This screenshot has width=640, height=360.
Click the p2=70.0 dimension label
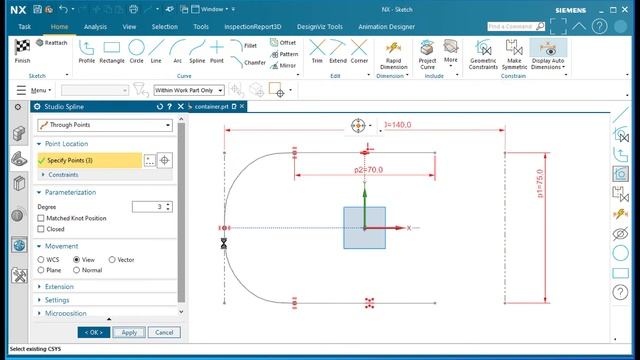tap(368, 170)
